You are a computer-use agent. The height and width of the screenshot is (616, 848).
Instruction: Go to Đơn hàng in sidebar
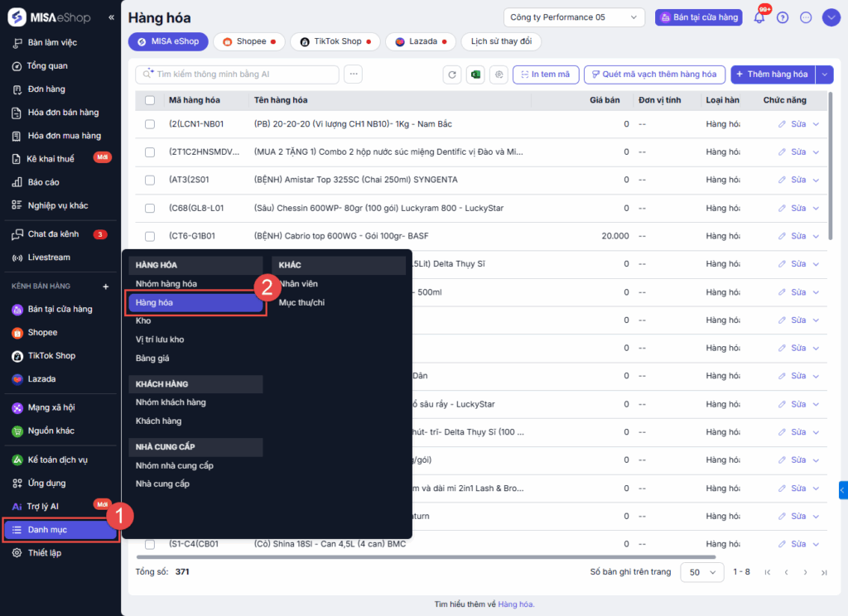coord(46,89)
